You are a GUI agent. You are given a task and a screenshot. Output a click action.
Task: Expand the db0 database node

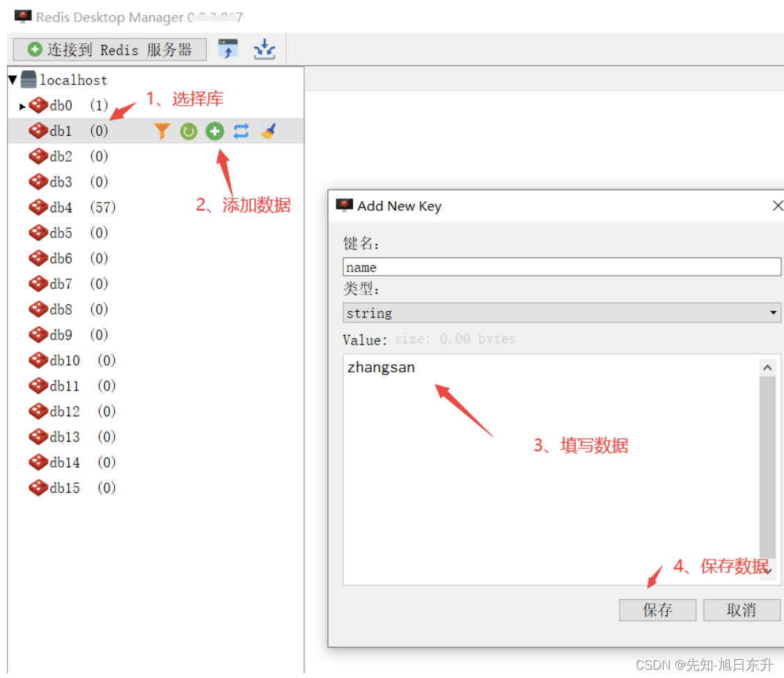[22, 106]
